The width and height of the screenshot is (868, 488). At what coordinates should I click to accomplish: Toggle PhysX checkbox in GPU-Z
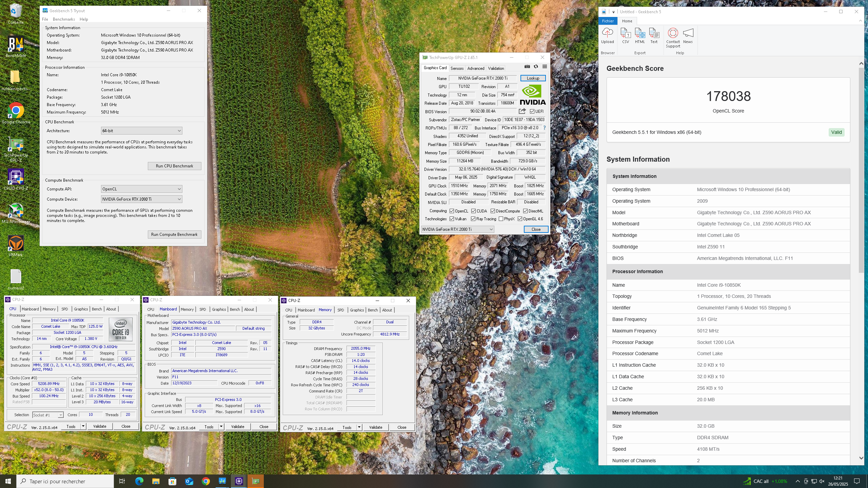tap(501, 219)
